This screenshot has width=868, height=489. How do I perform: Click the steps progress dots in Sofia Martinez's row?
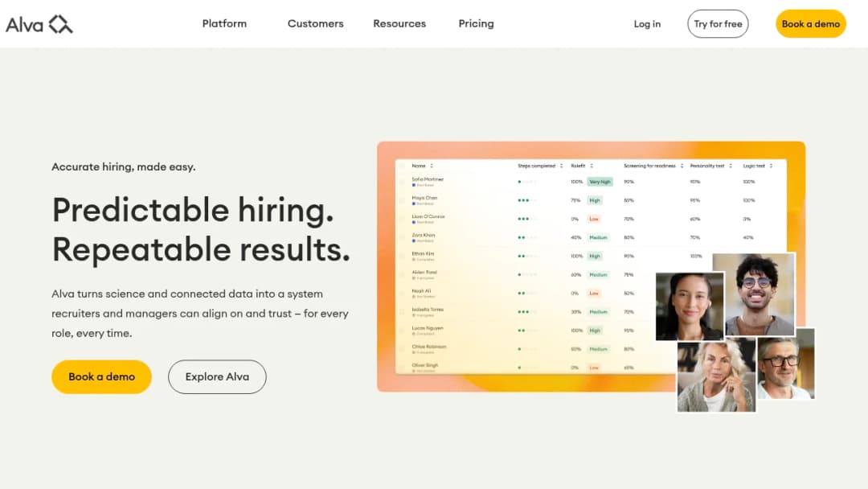click(527, 182)
